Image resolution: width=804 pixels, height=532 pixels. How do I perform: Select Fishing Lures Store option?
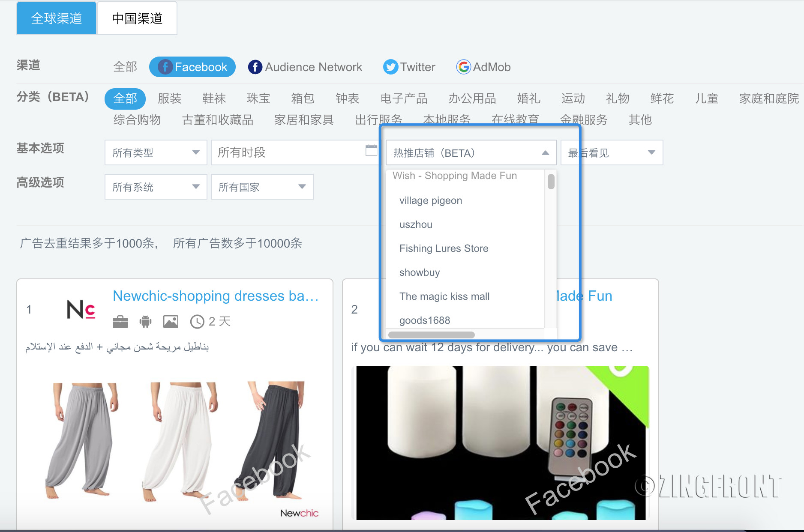(x=465, y=248)
